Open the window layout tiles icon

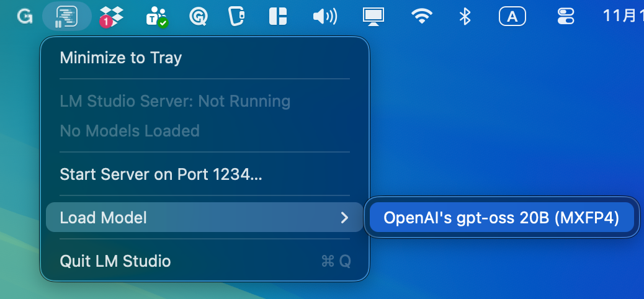pos(278,16)
